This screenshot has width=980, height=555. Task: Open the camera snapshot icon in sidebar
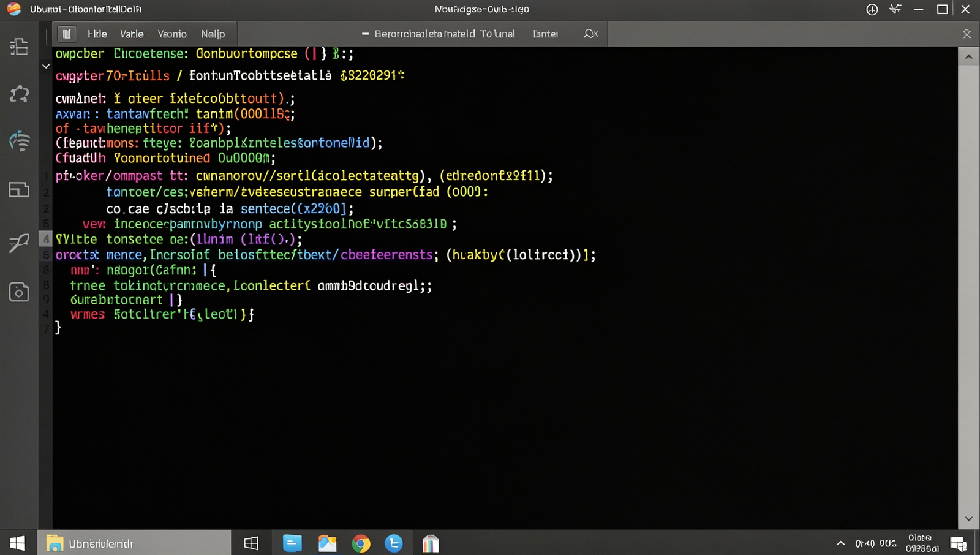pos(19,292)
